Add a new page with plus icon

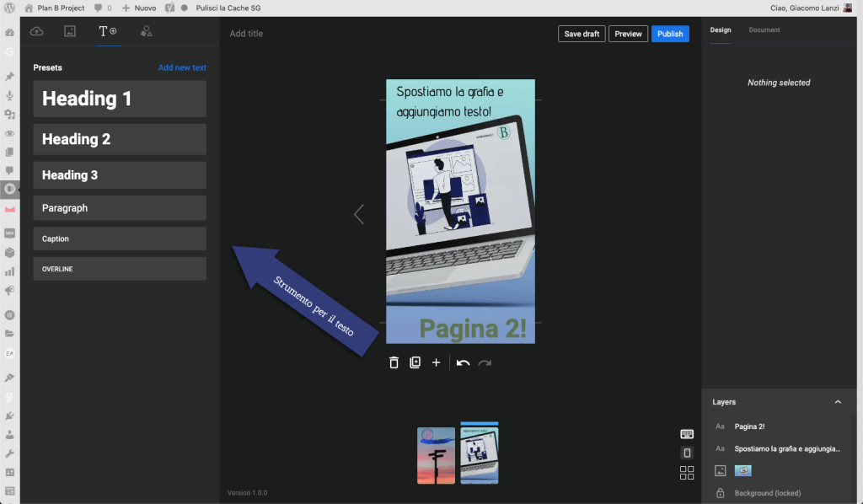(x=436, y=362)
